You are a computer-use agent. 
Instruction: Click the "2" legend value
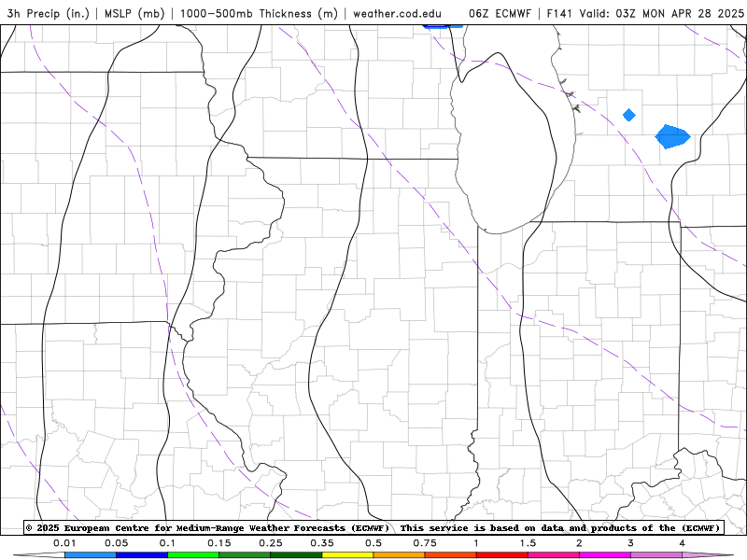click(x=579, y=543)
